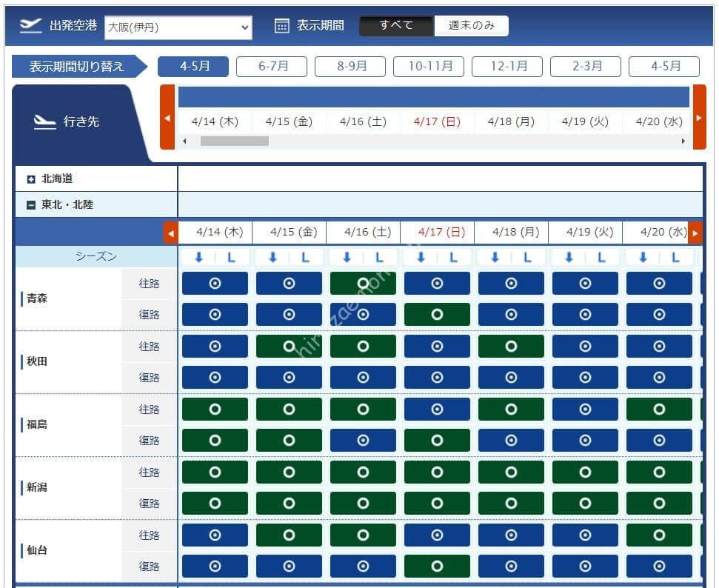This screenshot has height=588, width=719.
Task: Select 福島 return blue cell on 4/16
Action: pyautogui.click(x=363, y=440)
